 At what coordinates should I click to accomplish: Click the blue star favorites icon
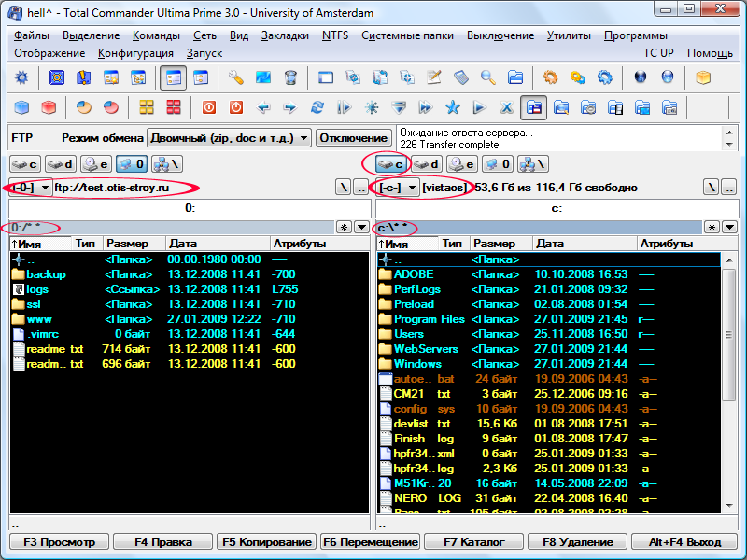pyautogui.click(x=452, y=107)
